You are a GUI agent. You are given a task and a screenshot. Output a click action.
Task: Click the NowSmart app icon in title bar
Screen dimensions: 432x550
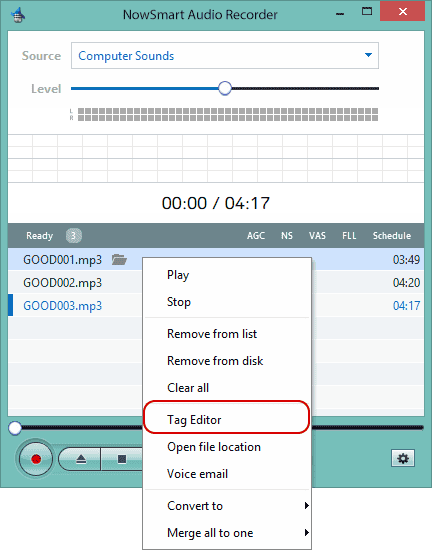[18, 14]
